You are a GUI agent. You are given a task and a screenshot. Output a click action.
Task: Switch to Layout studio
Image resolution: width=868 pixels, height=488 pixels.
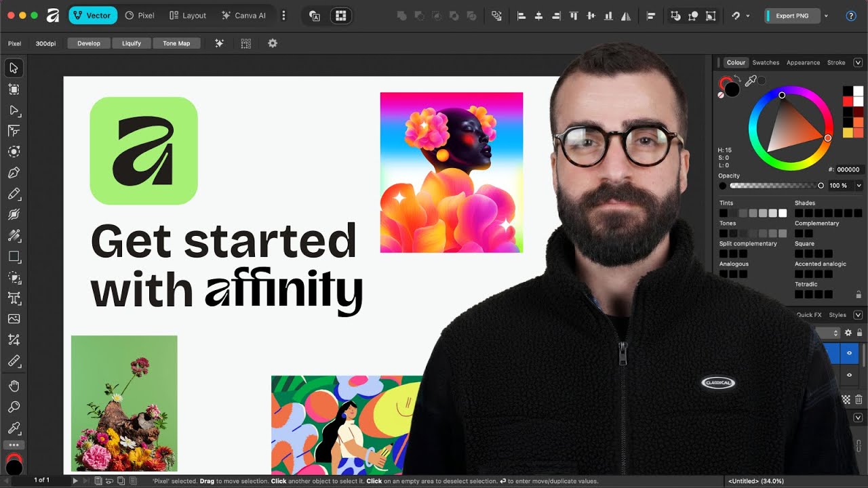(x=188, y=16)
